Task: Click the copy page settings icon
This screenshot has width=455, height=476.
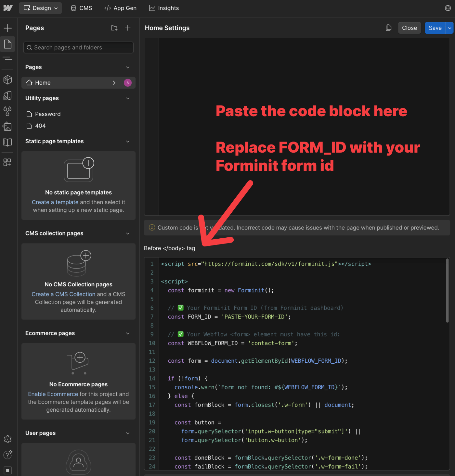Action: [389, 28]
